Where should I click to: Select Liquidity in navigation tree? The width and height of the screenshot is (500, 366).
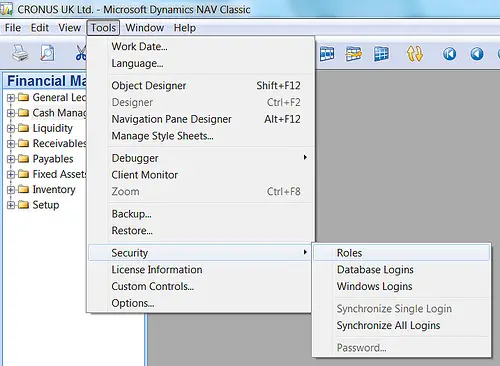(53, 128)
